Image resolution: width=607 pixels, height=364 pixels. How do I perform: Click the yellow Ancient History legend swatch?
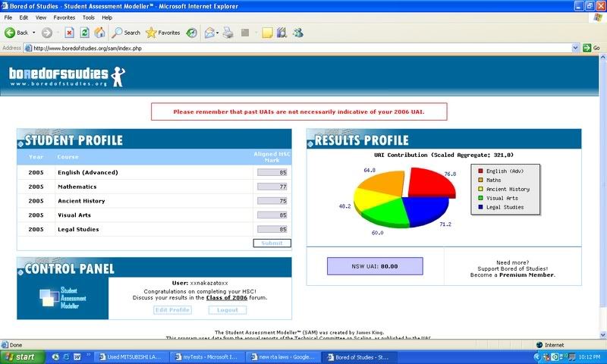pos(480,189)
